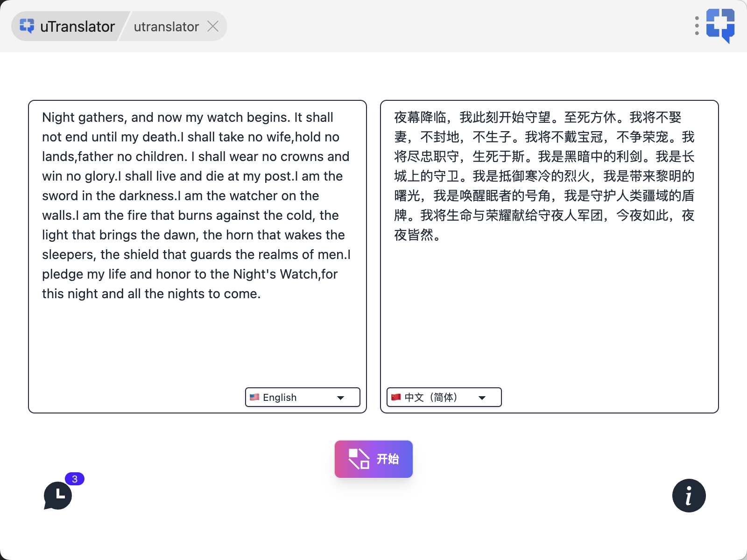
Task: Click the info button
Action: point(689,496)
